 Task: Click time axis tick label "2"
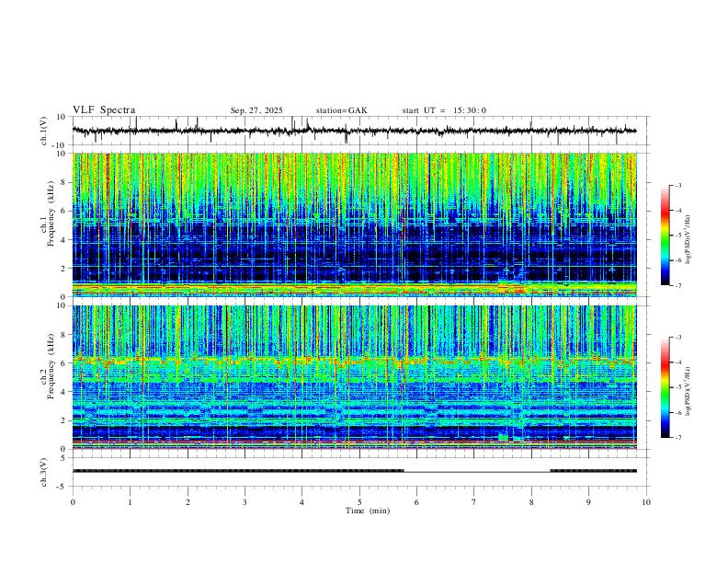(x=188, y=502)
